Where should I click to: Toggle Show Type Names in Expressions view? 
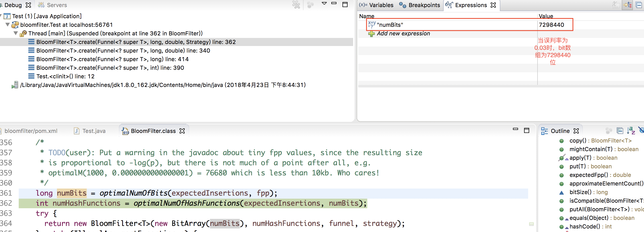coord(616,5)
